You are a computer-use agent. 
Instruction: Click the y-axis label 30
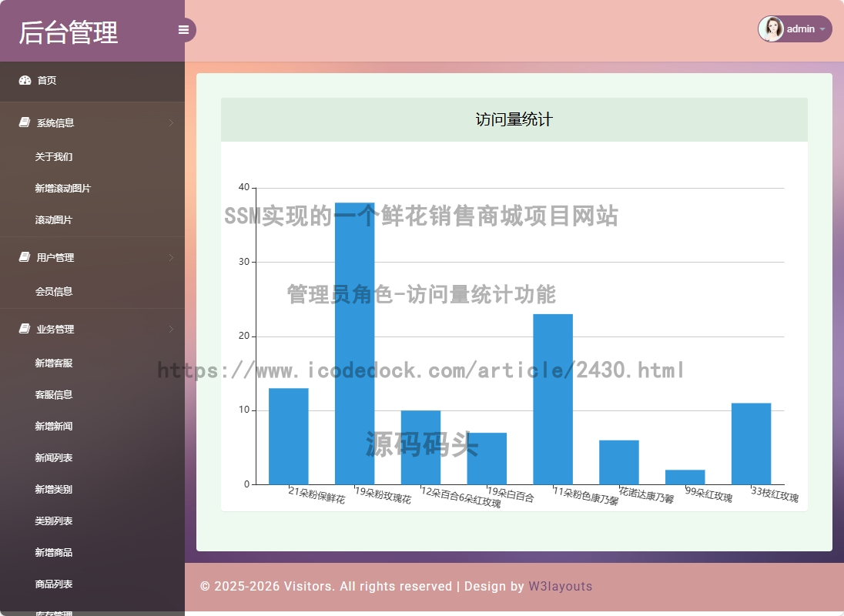pos(244,262)
